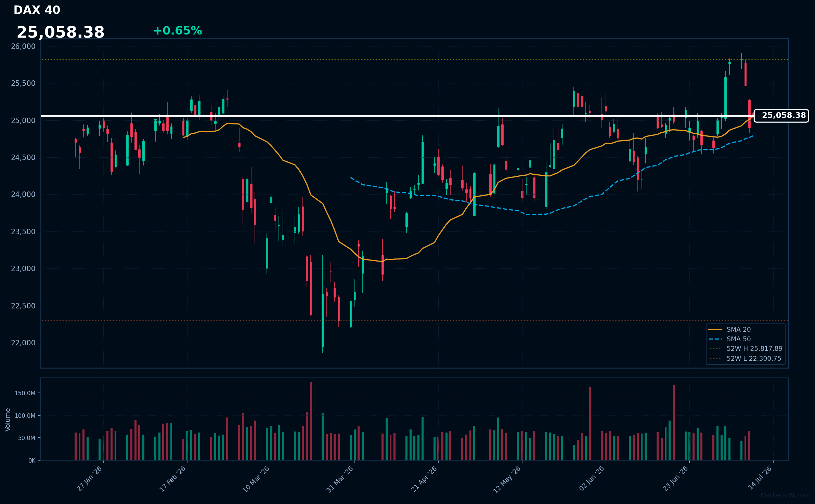Click the 25,000 price axis label

23,121
